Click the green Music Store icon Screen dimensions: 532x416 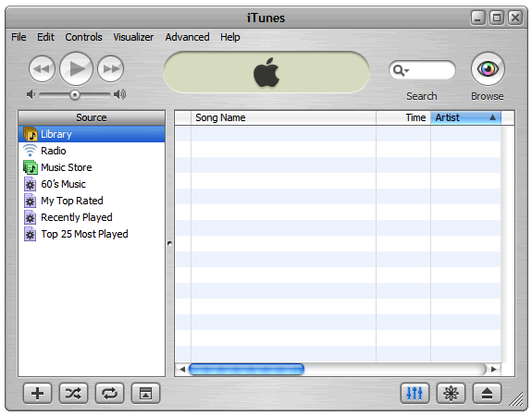point(31,167)
